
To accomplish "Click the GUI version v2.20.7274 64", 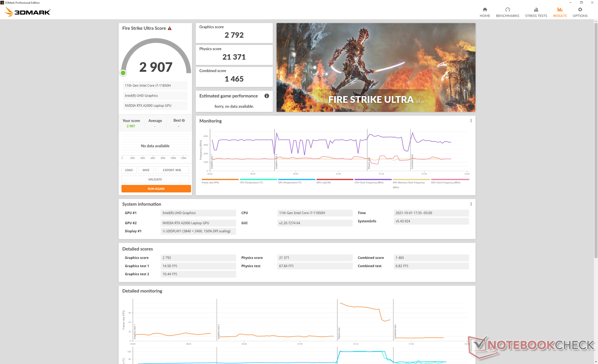I will tap(315, 223).
